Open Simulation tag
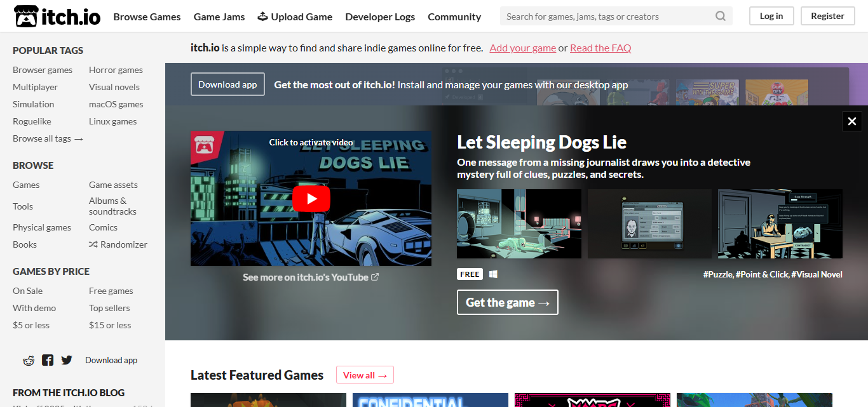Image resolution: width=868 pixels, height=407 pixels. coord(33,104)
